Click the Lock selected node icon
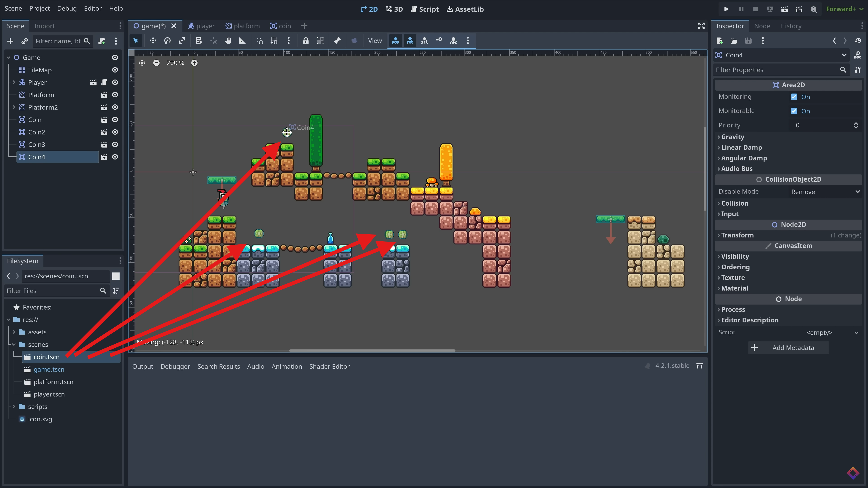 (x=305, y=41)
